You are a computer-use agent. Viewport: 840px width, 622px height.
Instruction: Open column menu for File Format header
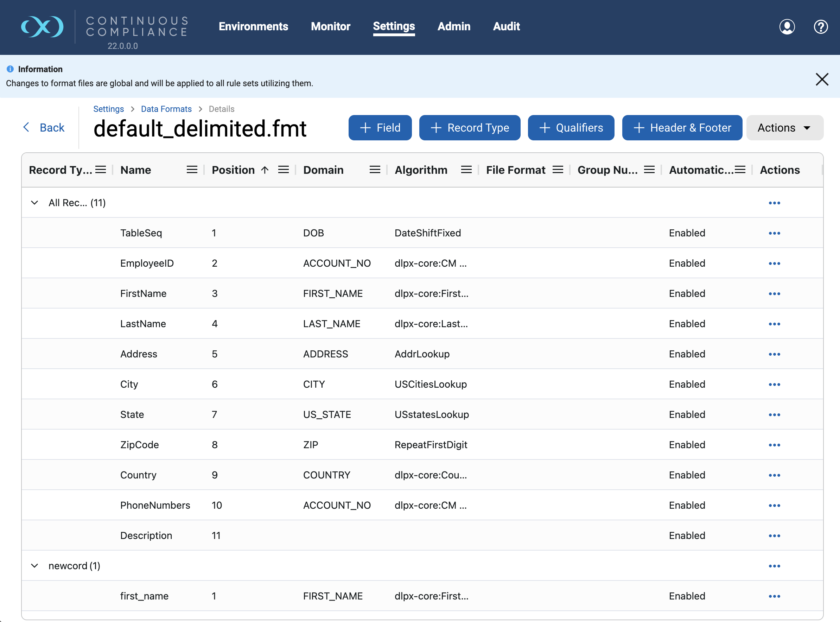[x=557, y=170]
